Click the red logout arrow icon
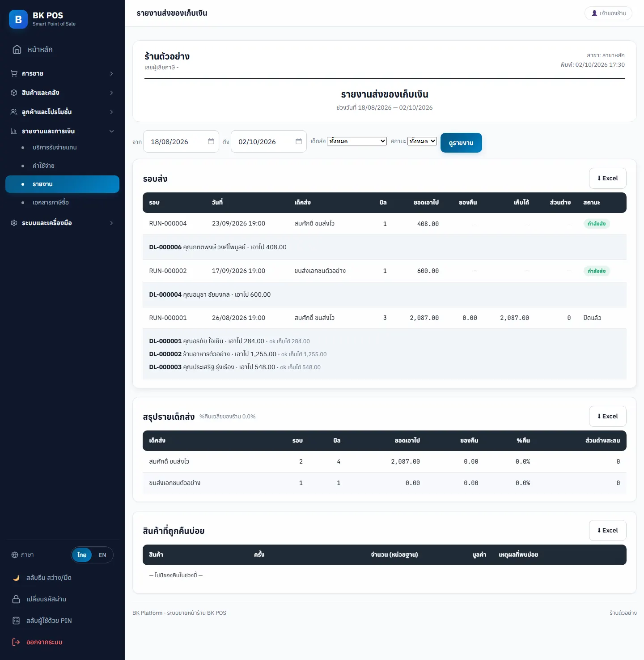The width and height of the screenshot is (644, 660). (16, 642)
